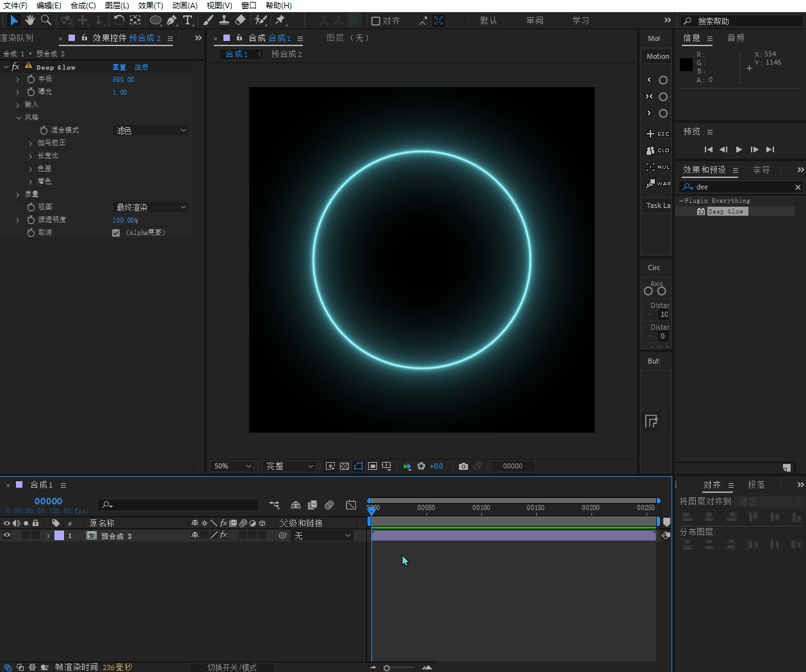Viewport: 806px width, 672px height.
Task: Hide 预合成 2 layer with eye toggle
Action: 7,536
